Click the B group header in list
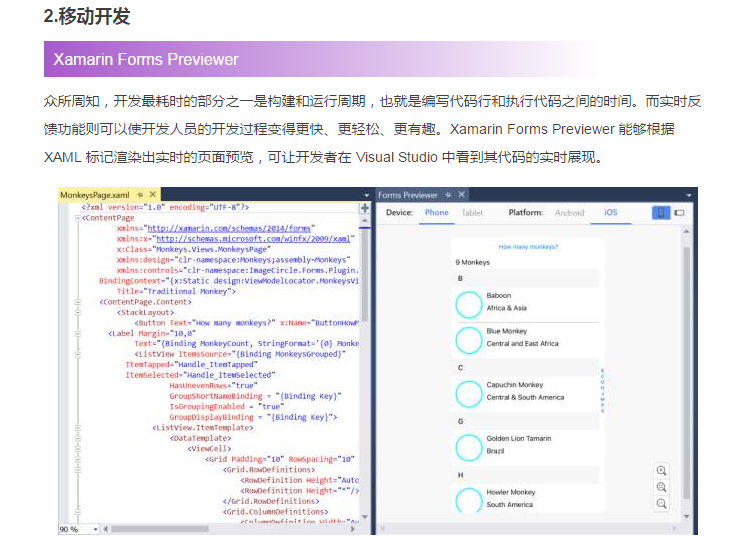 (x=526, y=279)
